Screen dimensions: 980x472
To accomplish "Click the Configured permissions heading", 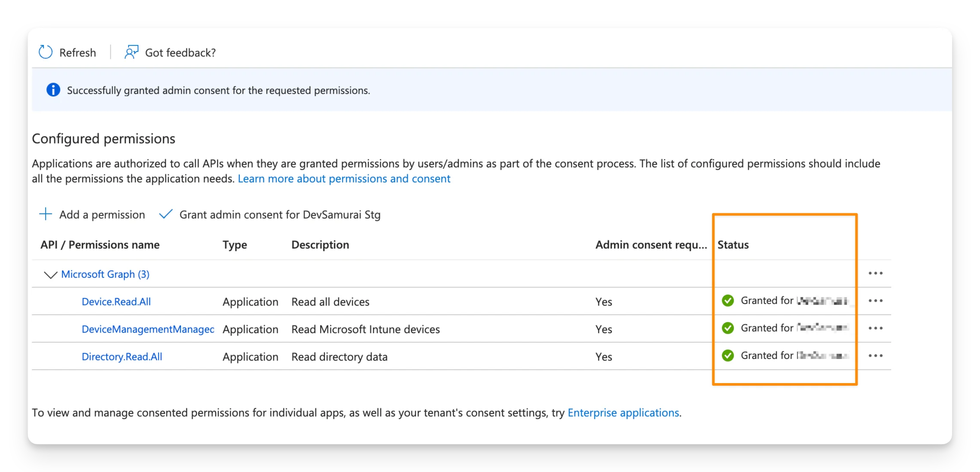I will pos(104,138).
